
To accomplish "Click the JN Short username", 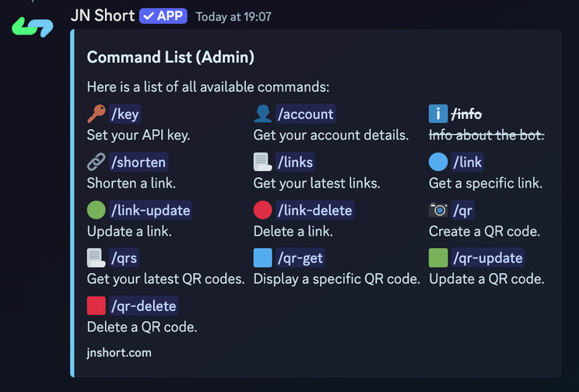I will coord(102,15).
